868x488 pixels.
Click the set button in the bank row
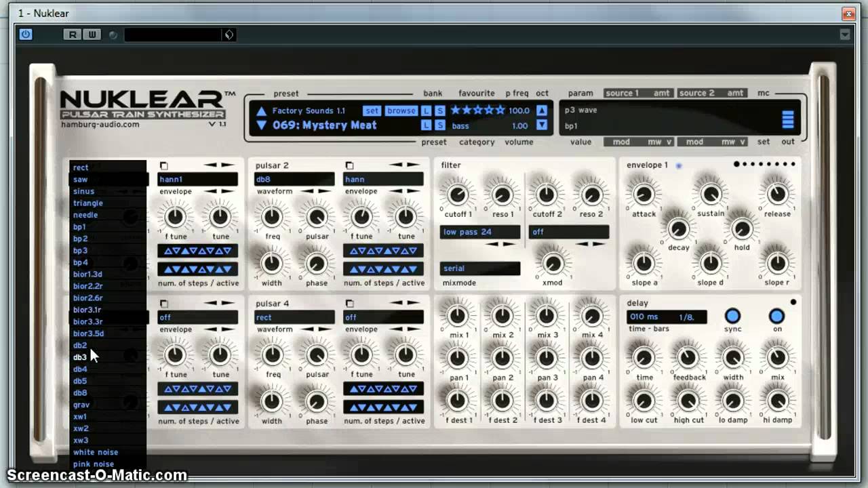pos(372,110)
